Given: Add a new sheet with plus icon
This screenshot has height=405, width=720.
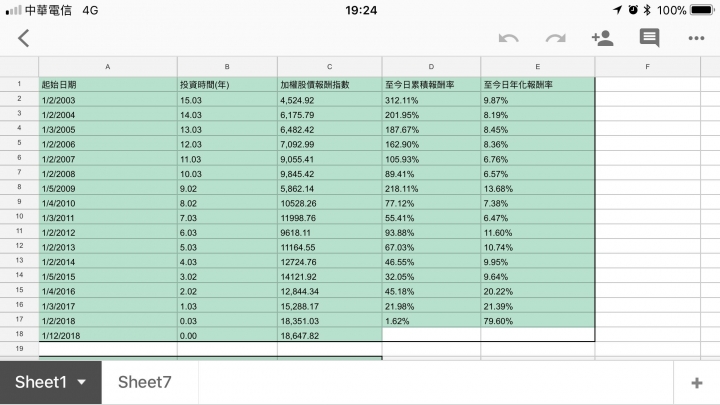Looking at the screenshot, I should pos(697,382).
